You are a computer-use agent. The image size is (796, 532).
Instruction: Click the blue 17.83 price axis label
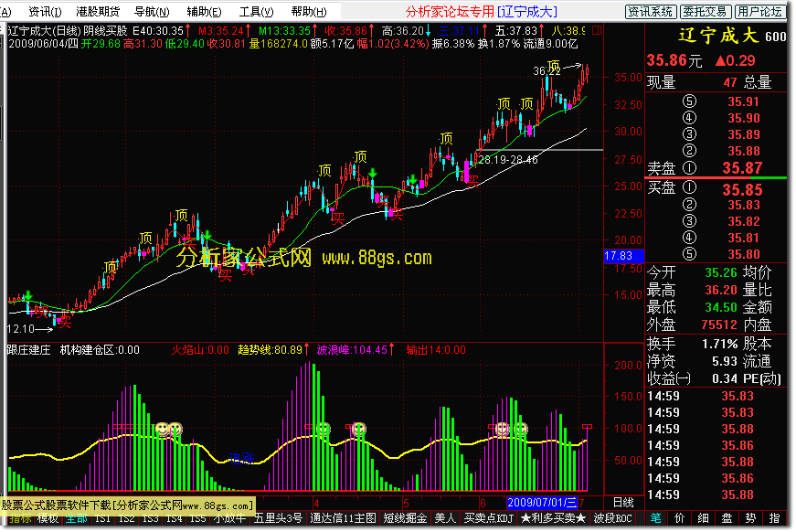623,256
